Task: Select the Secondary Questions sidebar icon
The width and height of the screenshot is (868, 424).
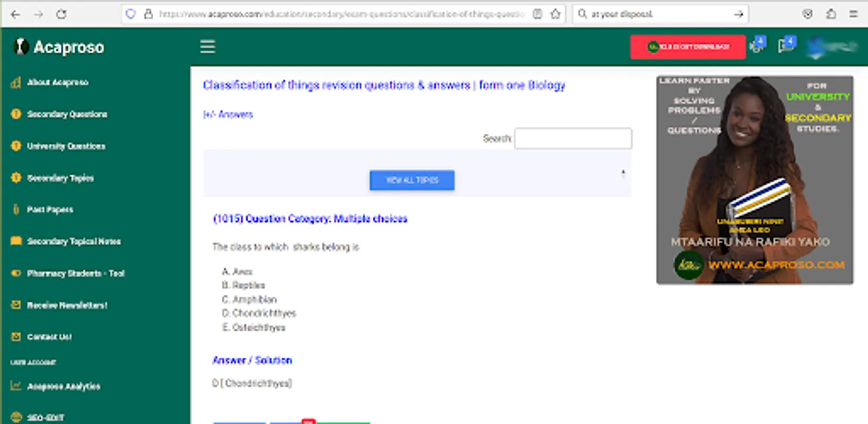Action: [16, 114]
